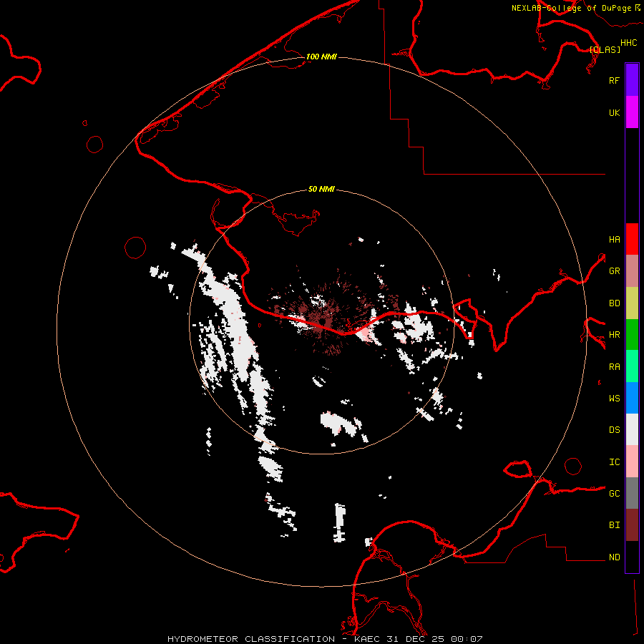Click the GC legend label
644x644 pixels.
tap(614, 493)
